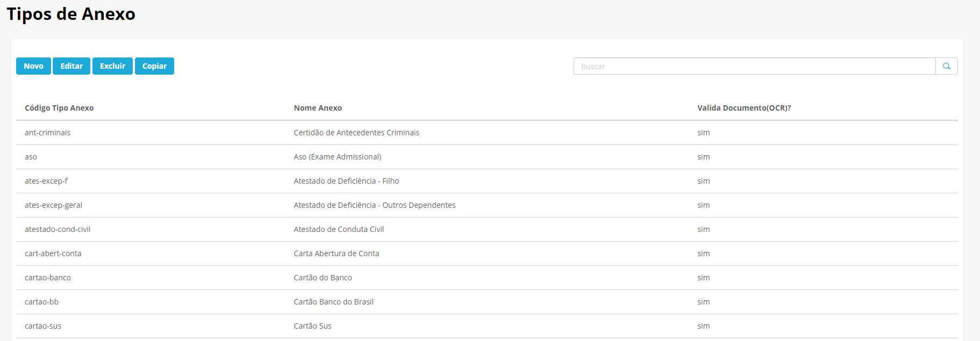
Task: Select the cartao-bb row
Action: pos(42,302)
